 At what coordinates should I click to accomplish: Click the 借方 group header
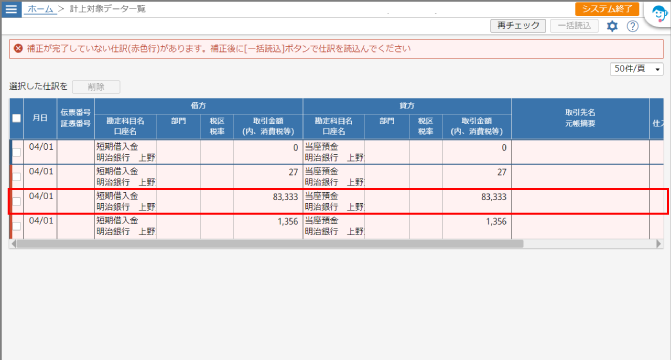199,106
